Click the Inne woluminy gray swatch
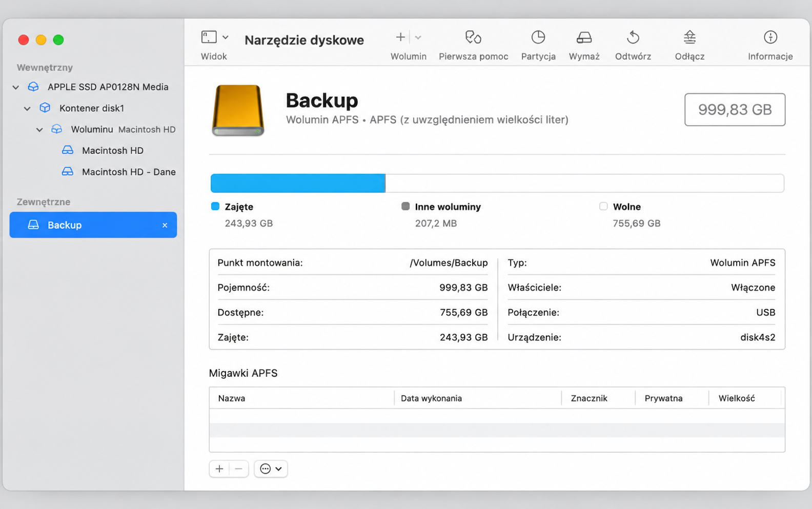Viewport: 812px width, 509px height. 405,206
